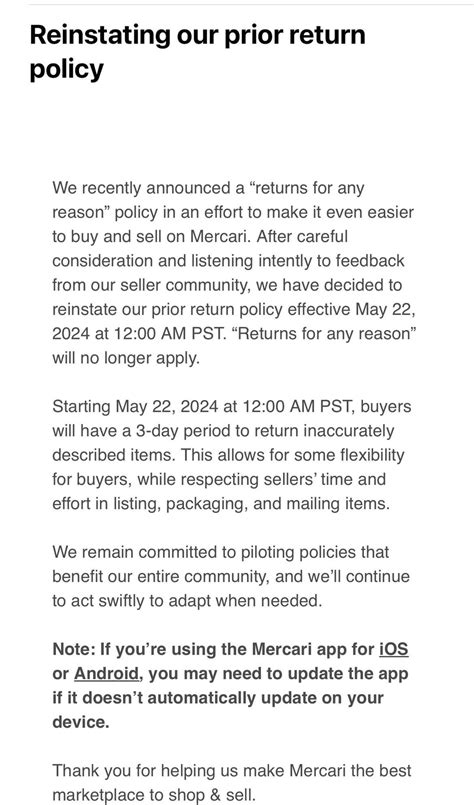
Task: Click the paragraph starting "We recently announced"
Action: tap(234, 273)
